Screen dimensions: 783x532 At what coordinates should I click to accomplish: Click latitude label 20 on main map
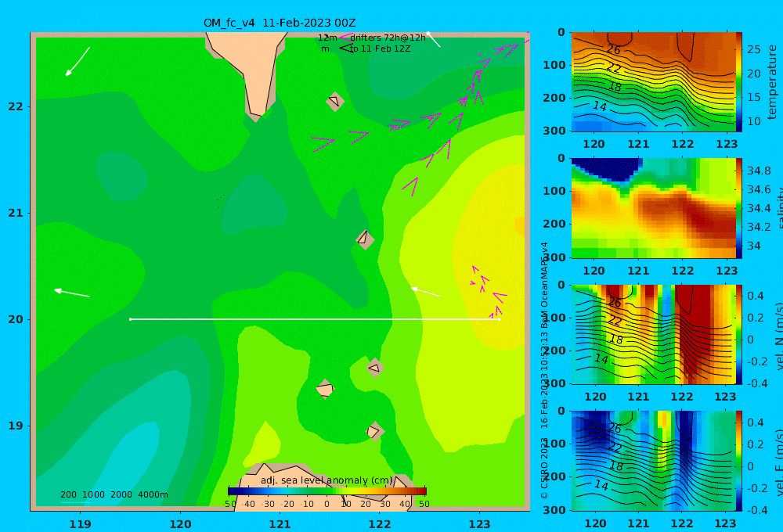(16, 319)
